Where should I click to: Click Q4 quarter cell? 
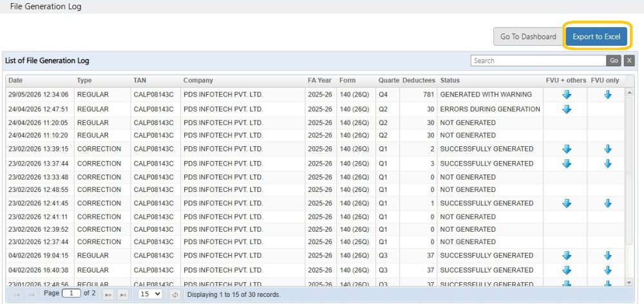coord(383,95)
